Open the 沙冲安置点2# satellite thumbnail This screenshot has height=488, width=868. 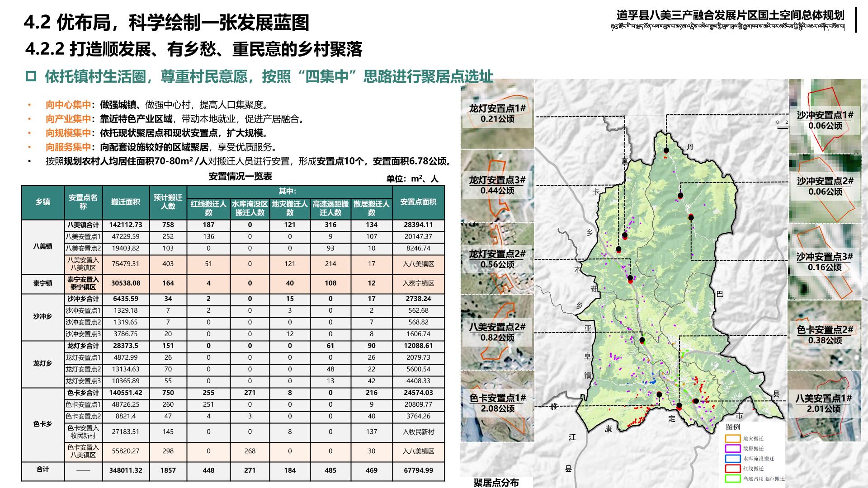(825, 188)
